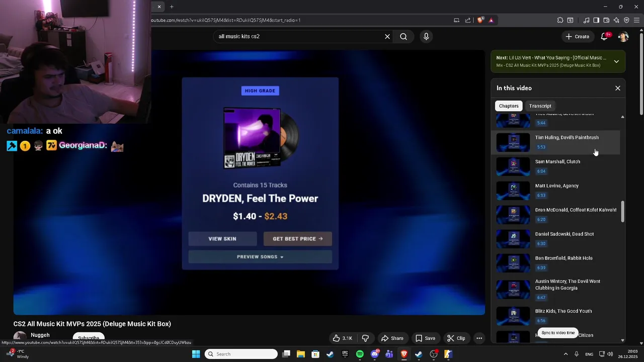Image resolution: width=644 pixels, height=362 pixels.
Task: Expand the Preview Songs dropdown
Action: (x=260, y=257)
